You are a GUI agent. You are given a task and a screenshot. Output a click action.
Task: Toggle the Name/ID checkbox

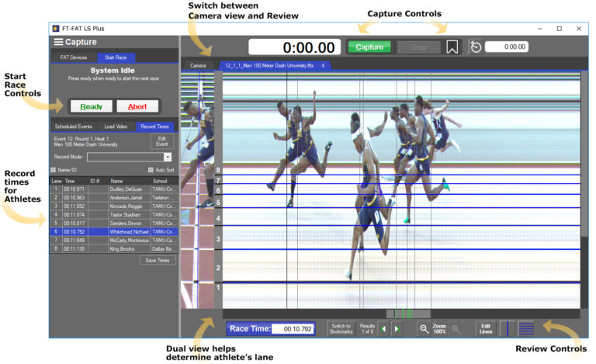pyautogui.click(x=54, y=170)
